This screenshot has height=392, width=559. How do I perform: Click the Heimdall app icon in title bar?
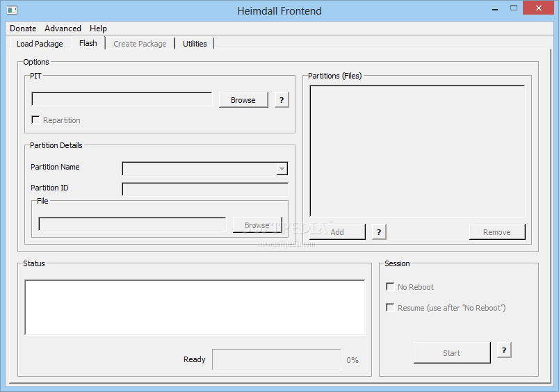tap(12, 10)
